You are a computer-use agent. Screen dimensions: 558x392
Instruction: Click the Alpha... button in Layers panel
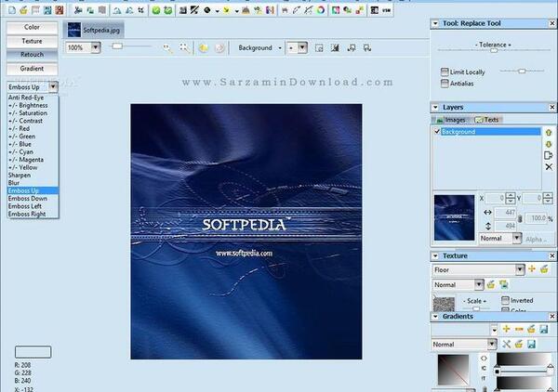pyautogui.click(x=537, y=239)
